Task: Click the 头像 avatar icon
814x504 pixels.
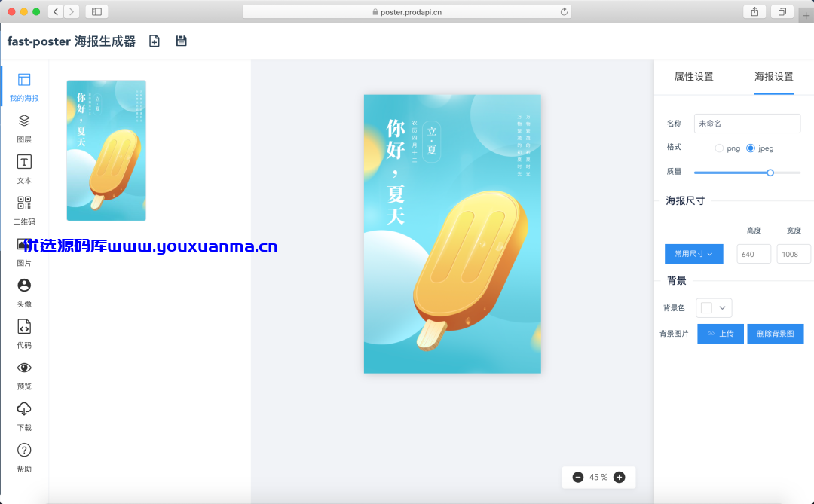Action: [x=24, y=286]
